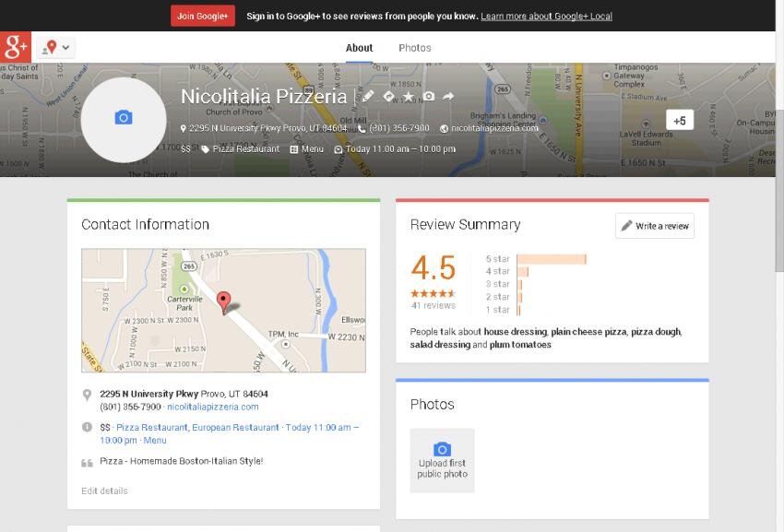
Task: Click the 4.5 rating score
Action: click(x=433, y=267)
